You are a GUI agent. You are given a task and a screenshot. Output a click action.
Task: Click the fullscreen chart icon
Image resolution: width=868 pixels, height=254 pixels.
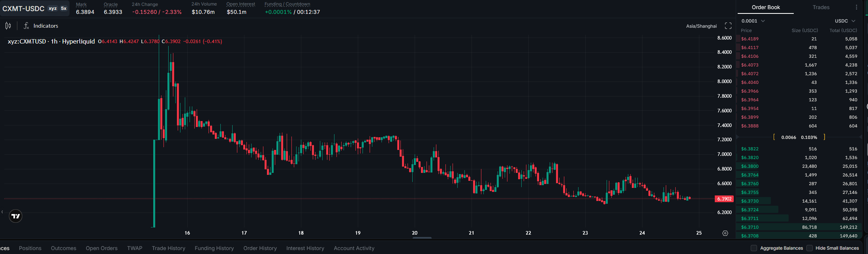pos(728,26)
